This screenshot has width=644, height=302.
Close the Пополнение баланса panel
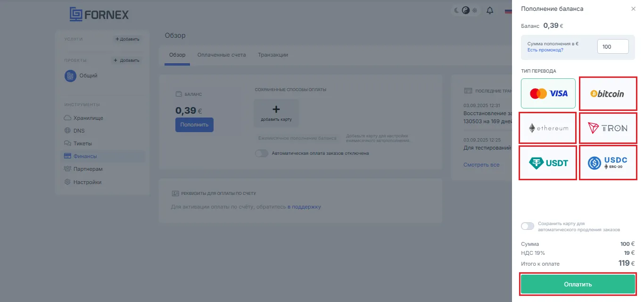tap(633, 9)
